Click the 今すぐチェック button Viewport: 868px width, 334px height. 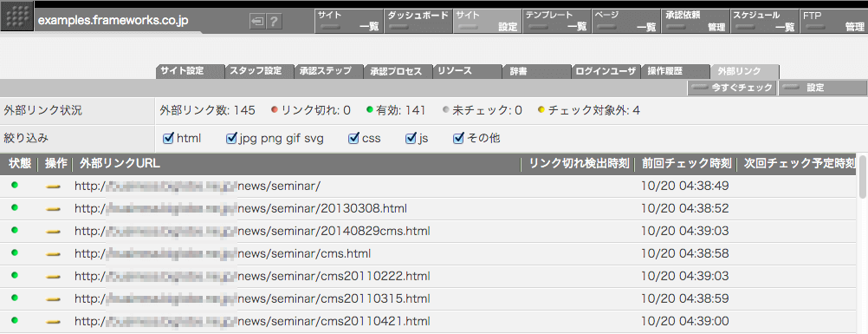pyautogui.click(x=732, y=88)
